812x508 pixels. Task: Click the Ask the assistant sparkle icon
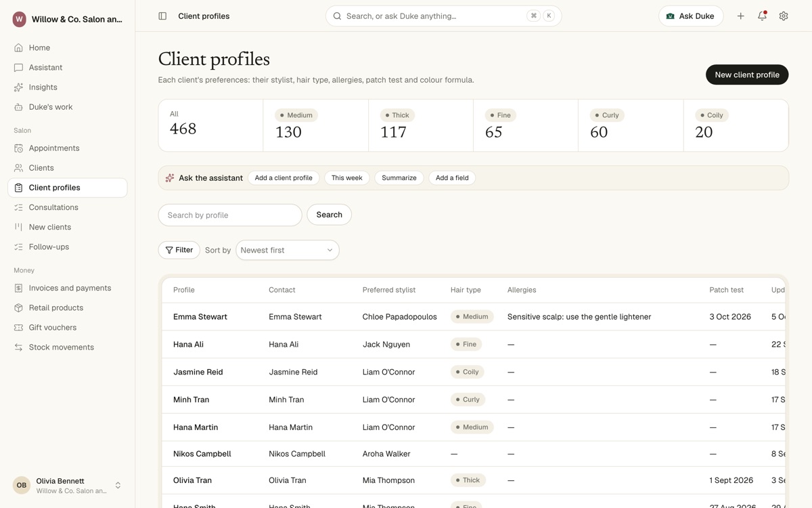click(170, 178)
